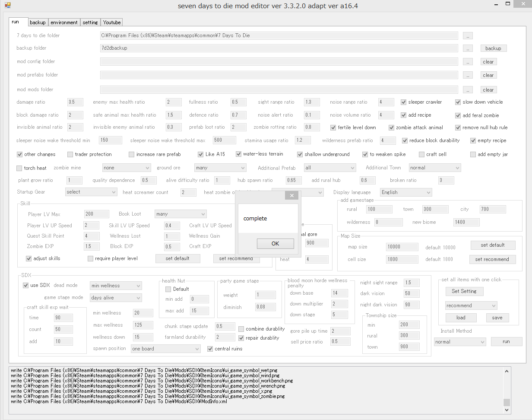The image size is (532, 420).
Task: Enable increase rare prefab checkbox
Action: click(x=131, y=155)
